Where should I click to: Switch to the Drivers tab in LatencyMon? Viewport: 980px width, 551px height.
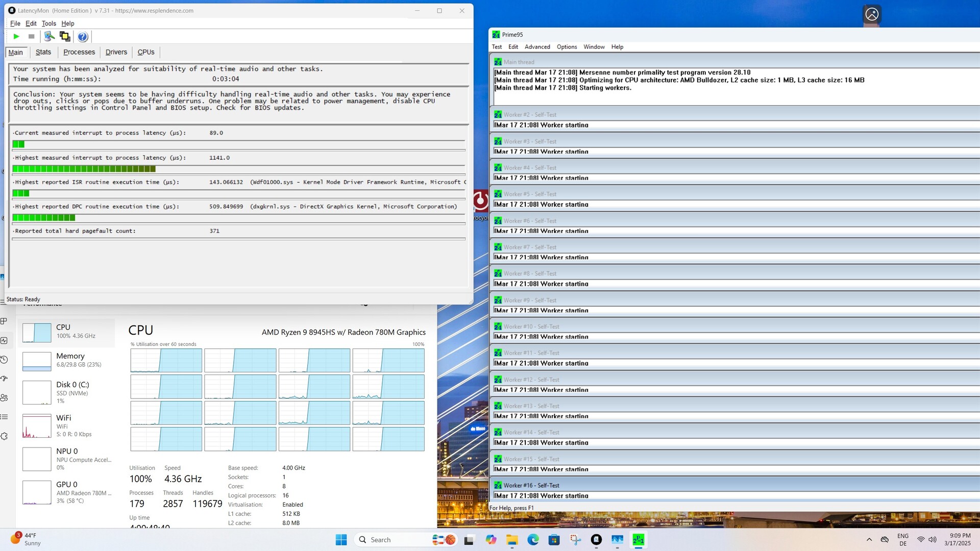coord(116,52)
